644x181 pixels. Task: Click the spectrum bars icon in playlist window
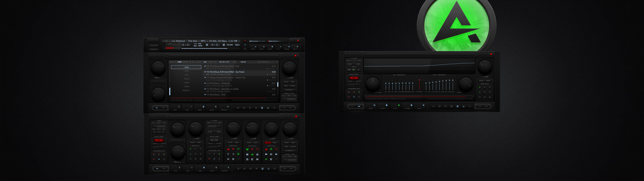[x=268, y=108]
